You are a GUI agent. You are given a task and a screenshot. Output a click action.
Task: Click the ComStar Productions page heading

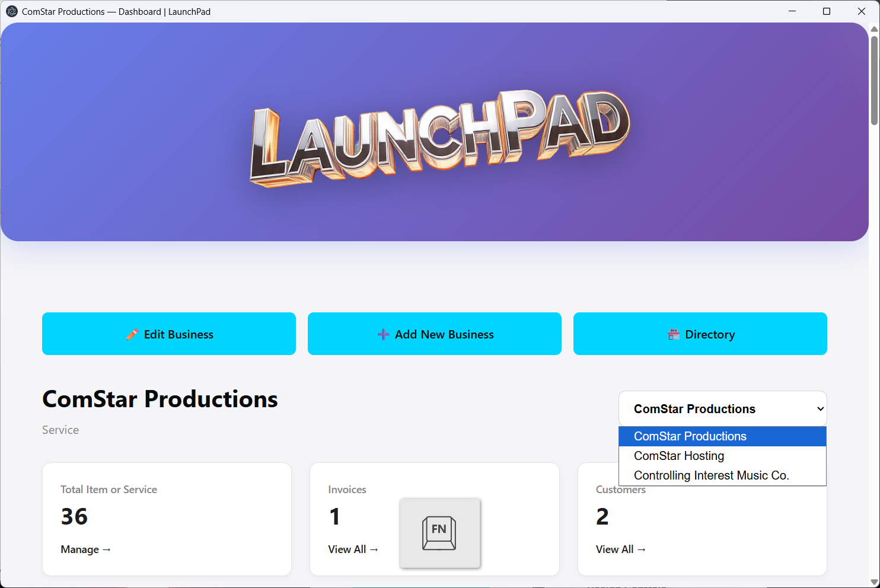(x=160, y=399)
